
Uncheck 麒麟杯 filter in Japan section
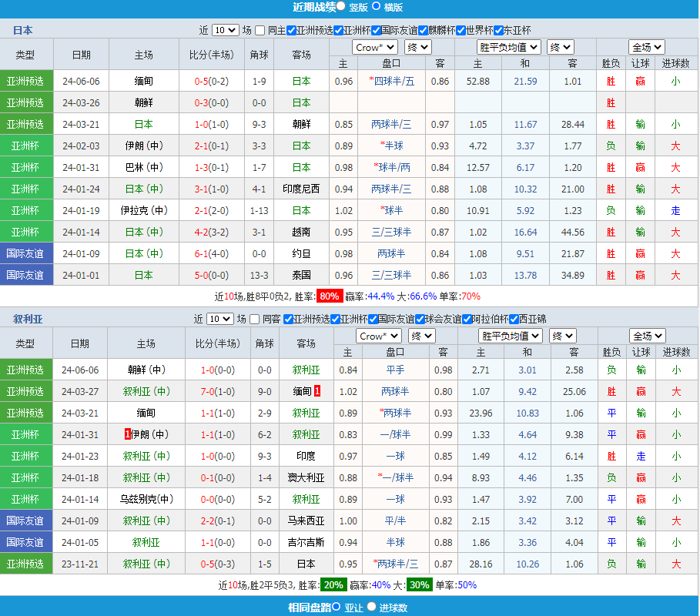tap(423, 30)
